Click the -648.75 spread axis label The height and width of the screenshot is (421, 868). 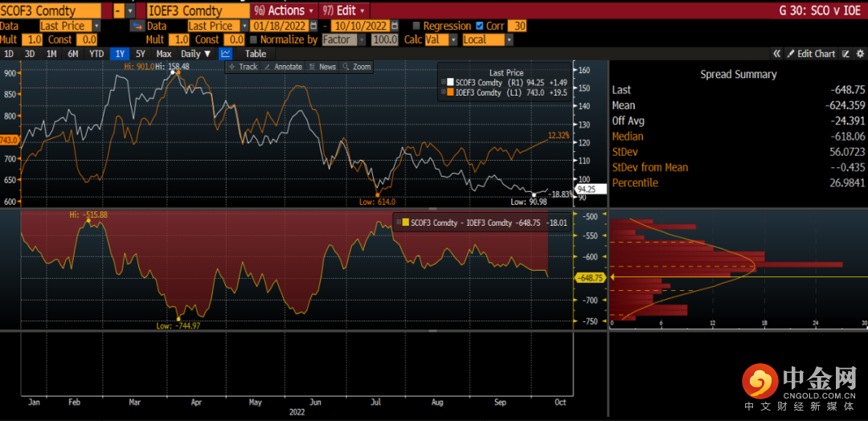coord(590,277)
